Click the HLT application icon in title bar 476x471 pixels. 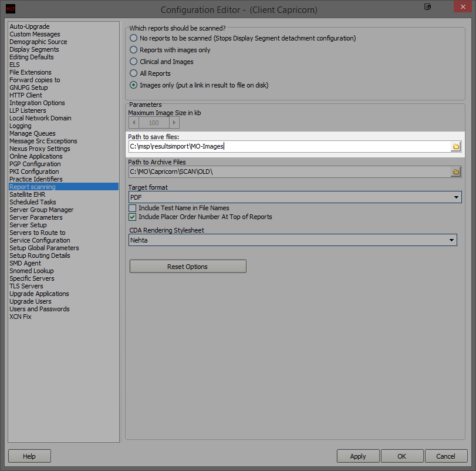pos(11,9)
